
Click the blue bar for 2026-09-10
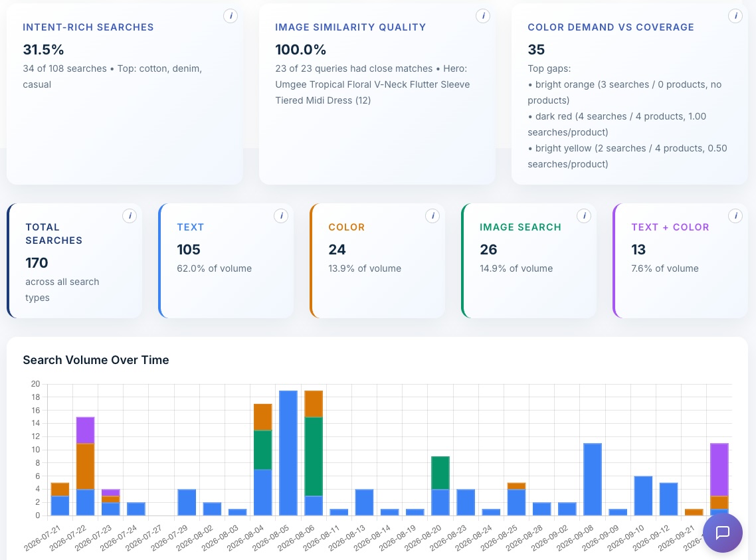click(x=643, y=496)
